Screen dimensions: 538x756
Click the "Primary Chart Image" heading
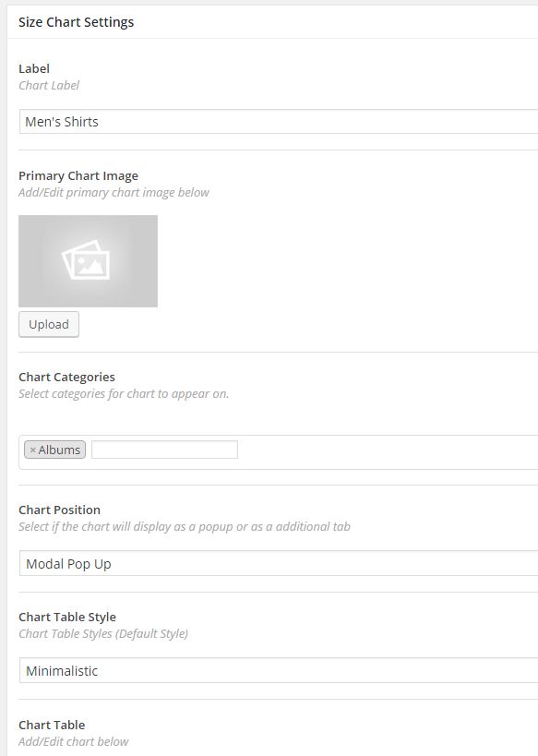click(79, 175)
